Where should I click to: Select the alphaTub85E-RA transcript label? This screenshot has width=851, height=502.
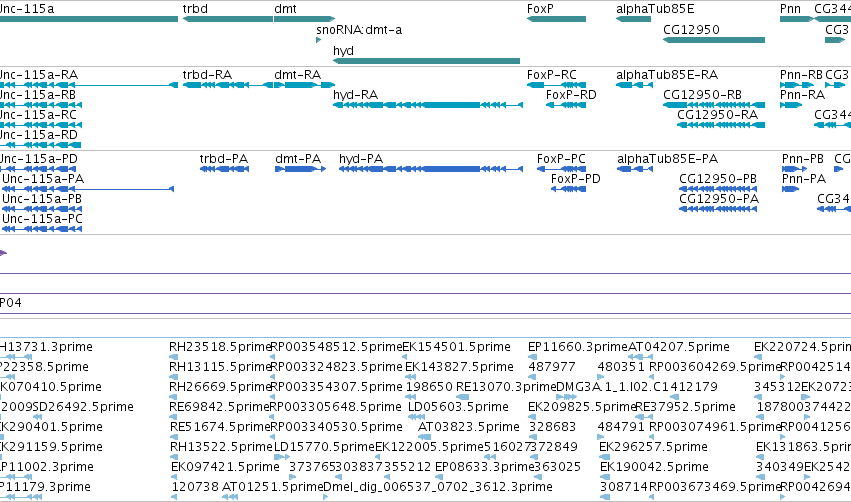pos(667,75)
